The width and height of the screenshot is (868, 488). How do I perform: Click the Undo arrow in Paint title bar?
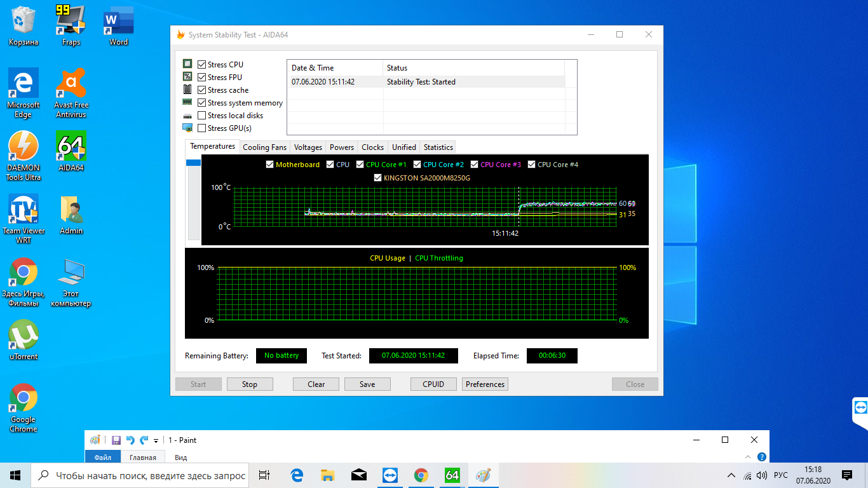tap(130, 440)
